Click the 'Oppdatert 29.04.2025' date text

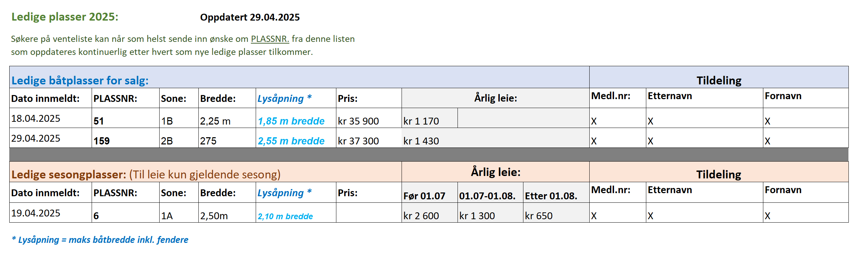pyautogui.click(x=250, y=17)
